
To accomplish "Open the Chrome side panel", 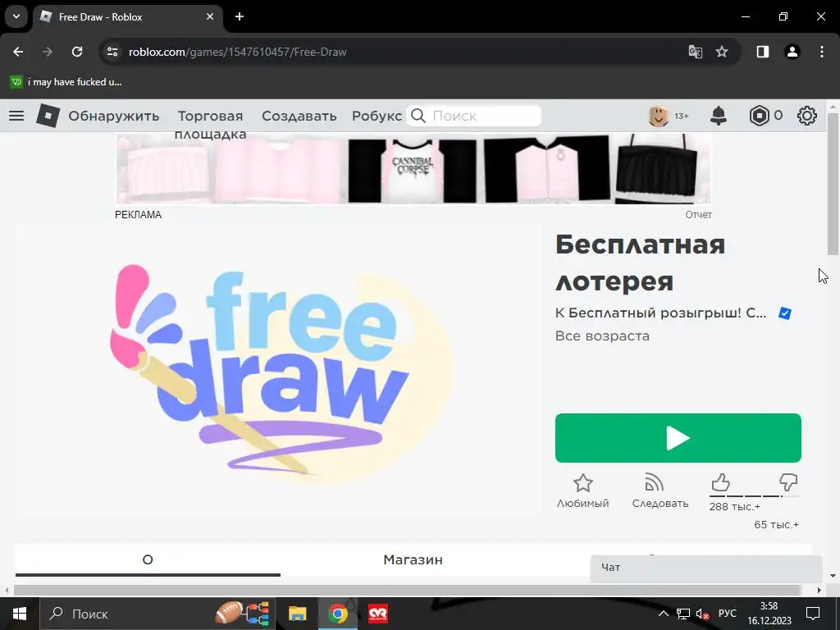I will (763, 52).
